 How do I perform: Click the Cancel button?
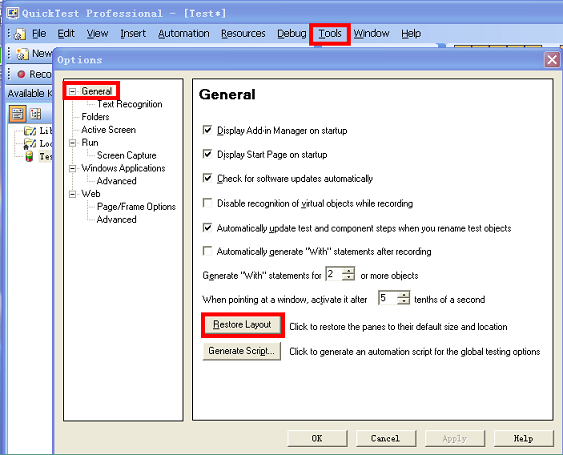coord(386,438)
